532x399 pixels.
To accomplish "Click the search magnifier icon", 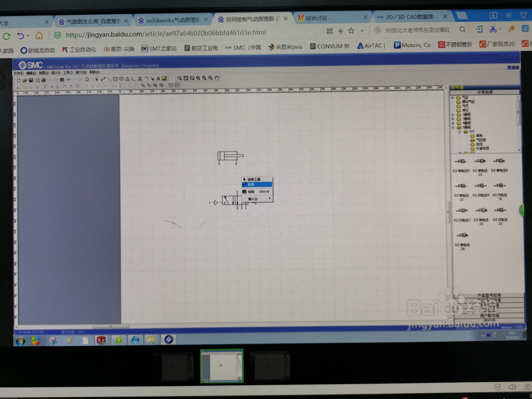I will (x=462, y=29).
